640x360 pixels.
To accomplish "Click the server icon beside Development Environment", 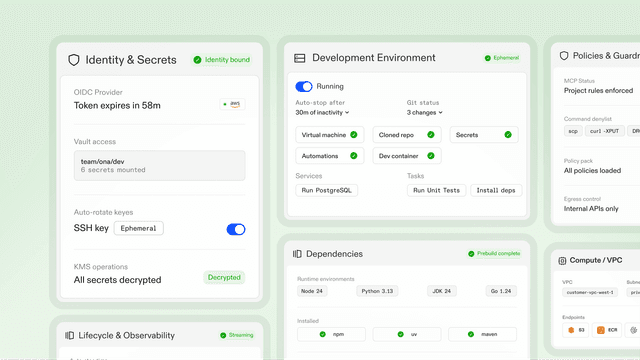I will tap(300, 58).
